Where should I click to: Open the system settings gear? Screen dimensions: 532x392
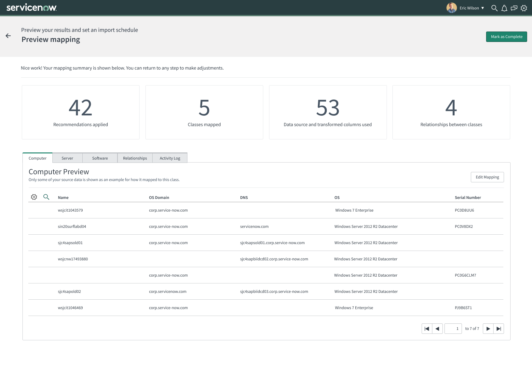tap(524, 8)
